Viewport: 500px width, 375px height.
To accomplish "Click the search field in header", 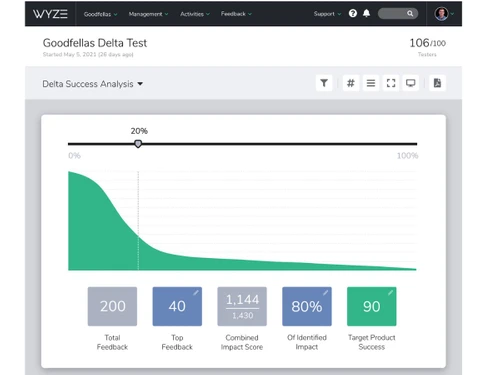I will pyautogui.click(x=398, y=13).
